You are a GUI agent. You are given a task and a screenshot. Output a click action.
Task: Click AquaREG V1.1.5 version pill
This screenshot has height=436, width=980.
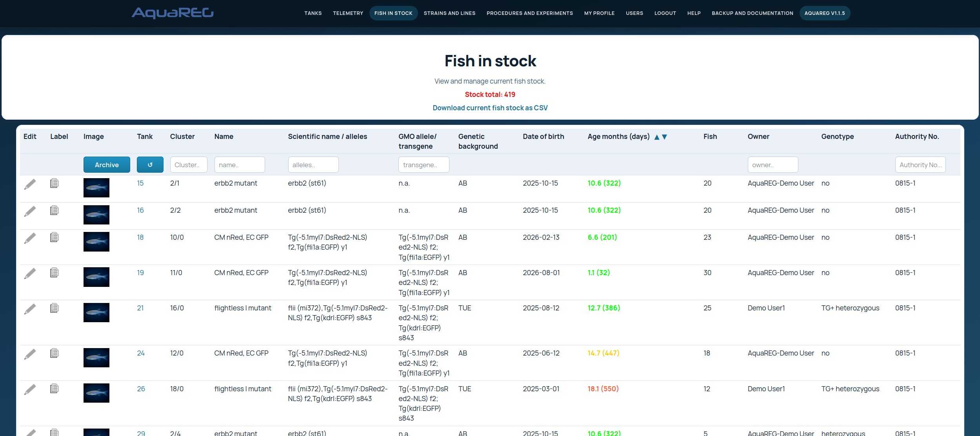click(x=825, y=13)
